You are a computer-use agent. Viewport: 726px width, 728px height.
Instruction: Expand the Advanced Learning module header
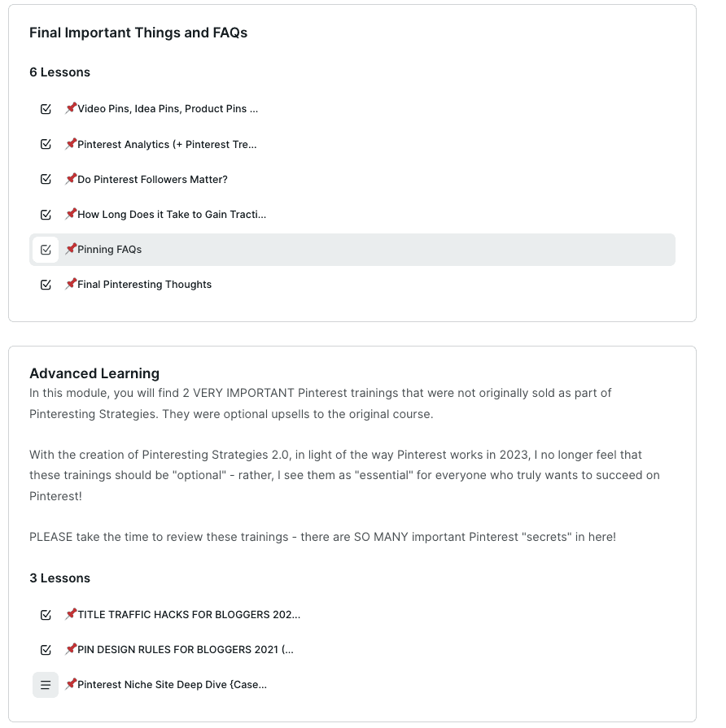(x=94, y=373)
